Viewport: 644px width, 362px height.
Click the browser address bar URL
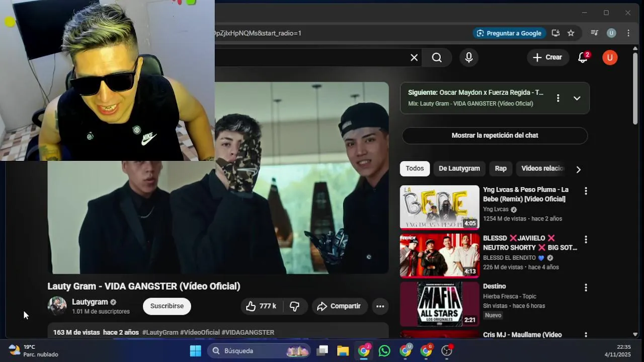click(258, 33)
